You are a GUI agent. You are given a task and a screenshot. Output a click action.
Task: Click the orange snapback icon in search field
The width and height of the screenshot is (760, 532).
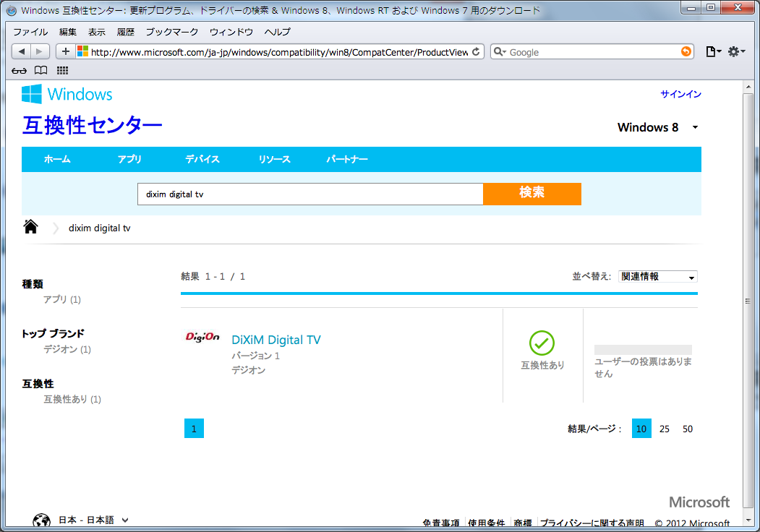[x=686, y=51]
